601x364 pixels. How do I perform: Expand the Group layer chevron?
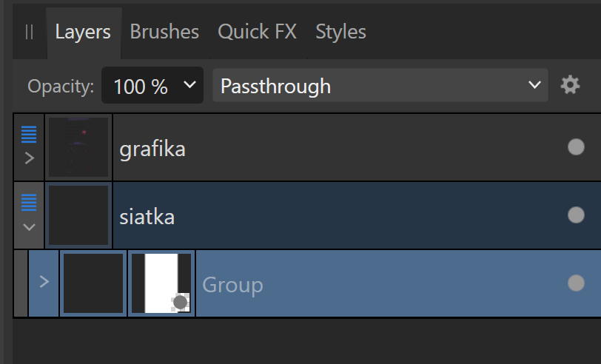pos(44,282)
